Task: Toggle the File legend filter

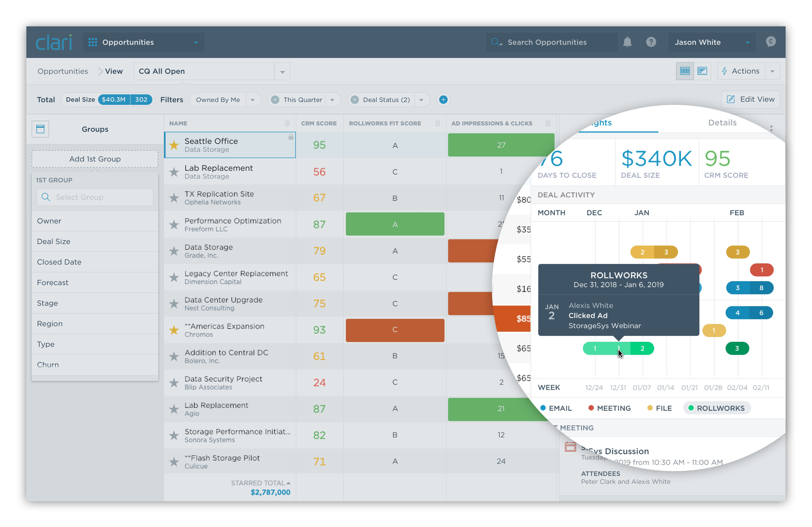Action: [660, 408]
